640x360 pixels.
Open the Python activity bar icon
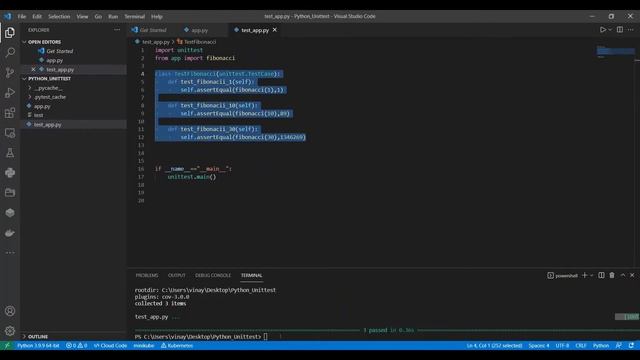10,173
